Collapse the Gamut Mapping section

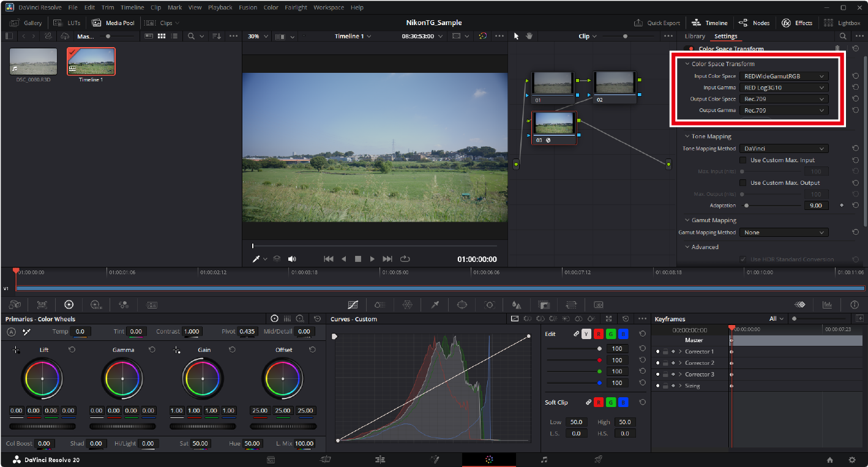687,220
